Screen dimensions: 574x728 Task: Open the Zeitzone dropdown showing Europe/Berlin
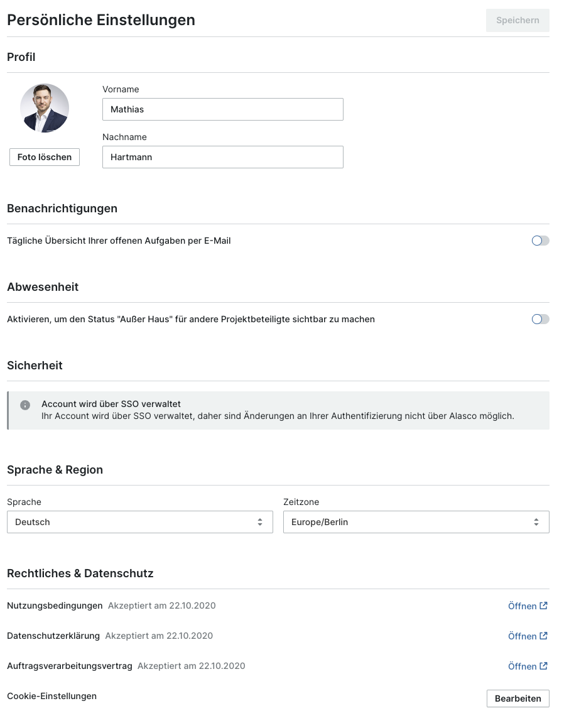click(416, 522)
